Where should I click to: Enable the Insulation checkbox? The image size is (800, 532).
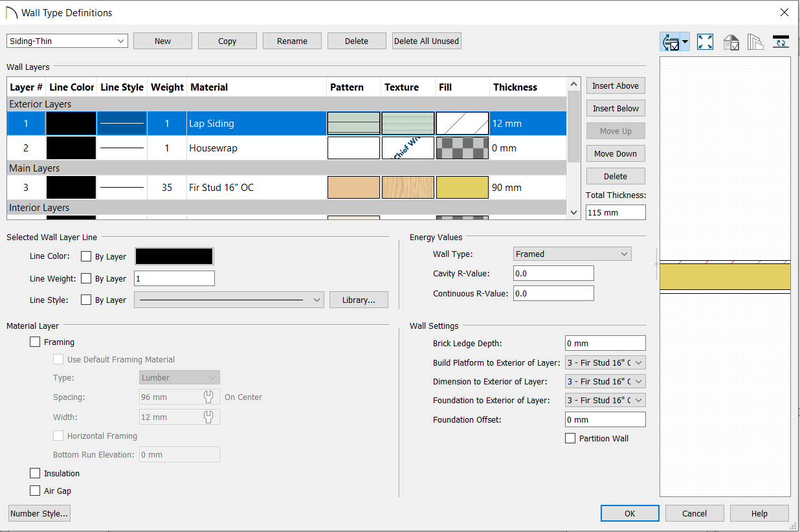(35, 473)
